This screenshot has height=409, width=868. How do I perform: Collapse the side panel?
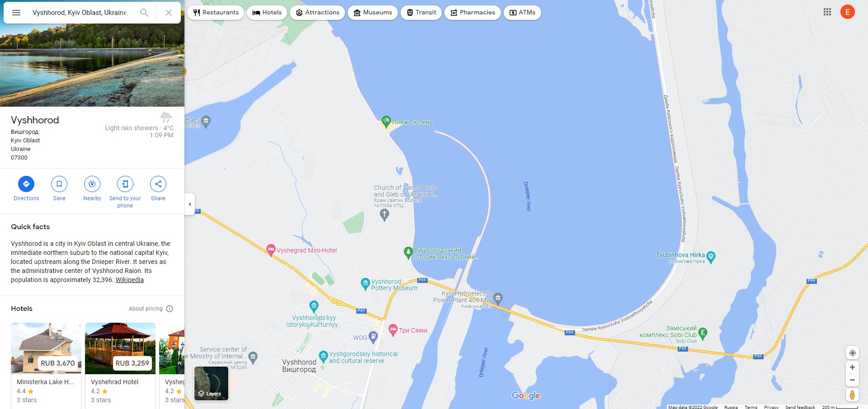[x=189, y=204]
